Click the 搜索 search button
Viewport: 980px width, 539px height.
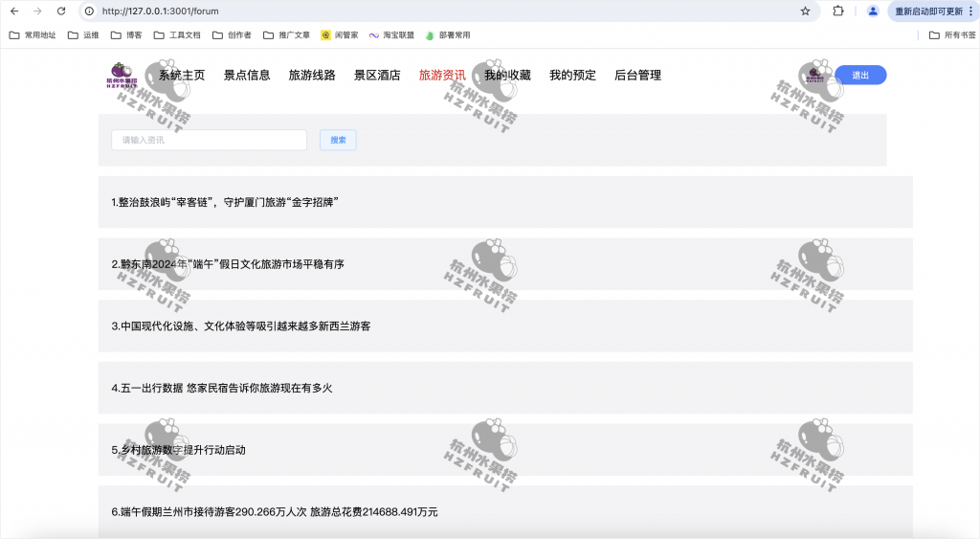tap(338, 140)
